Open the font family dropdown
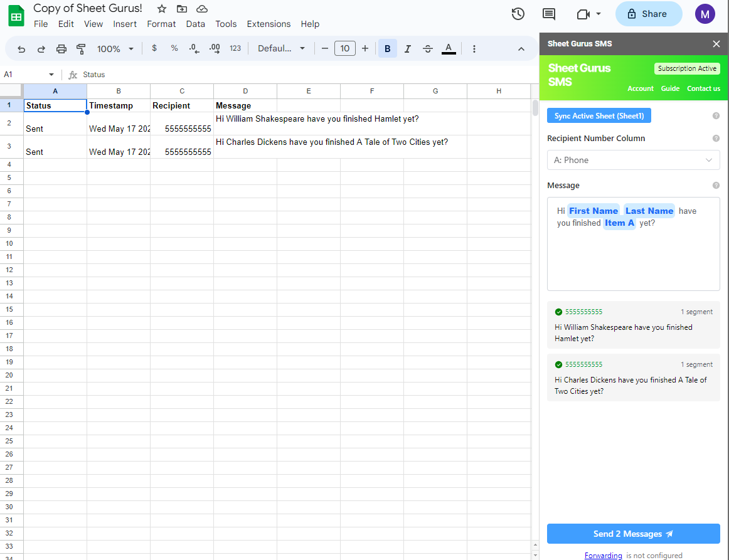The height and width of the screenshot is (560, 729). [281, 49]
